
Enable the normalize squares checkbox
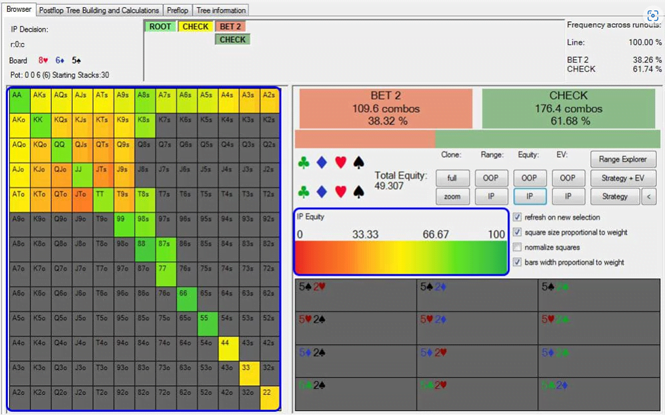point(516,247)
